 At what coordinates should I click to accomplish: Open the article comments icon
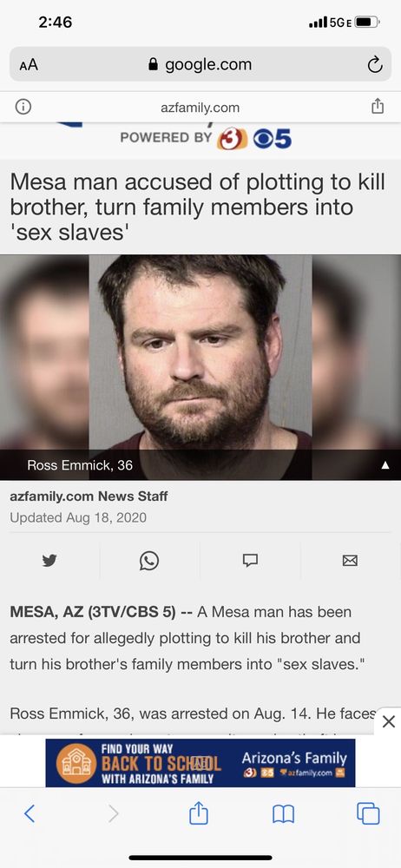coord(250,560)
